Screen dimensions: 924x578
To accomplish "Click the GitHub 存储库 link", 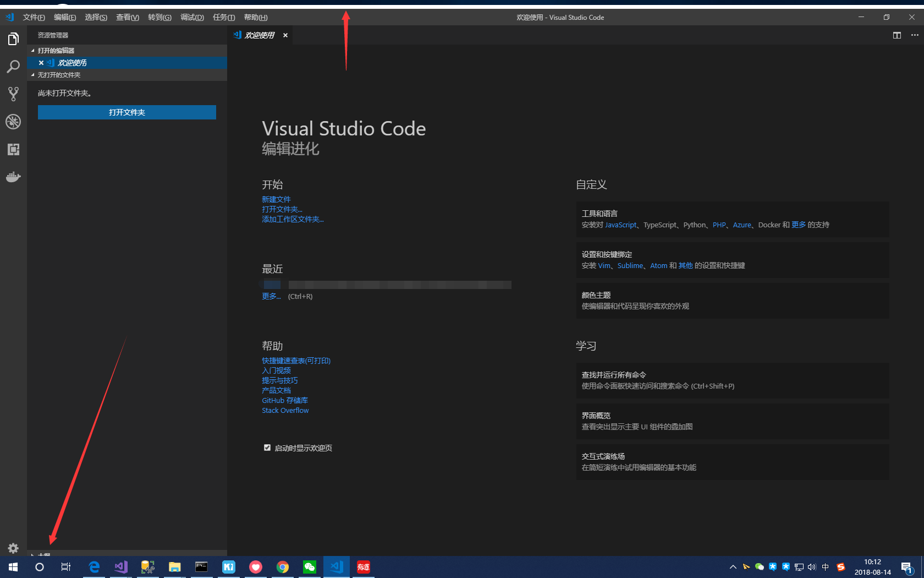I will [x=285, y=400].
